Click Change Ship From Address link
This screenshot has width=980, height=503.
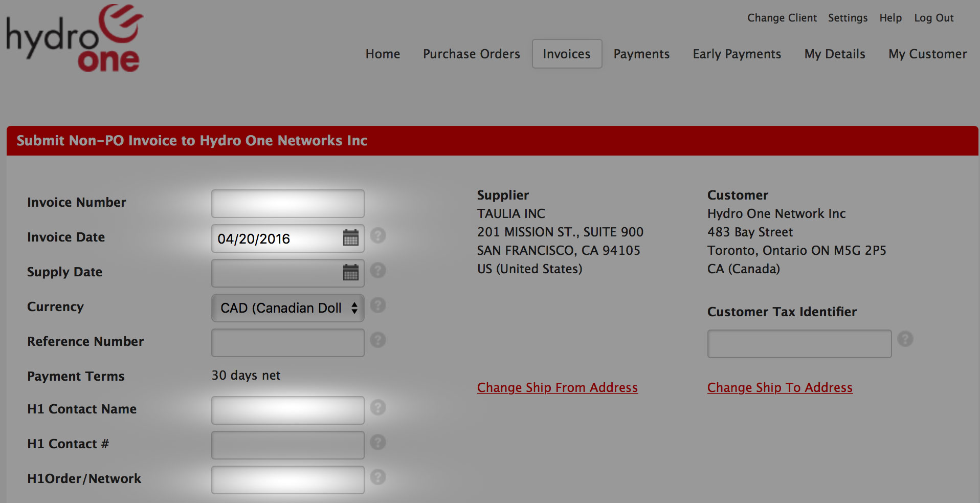[558, 387]
